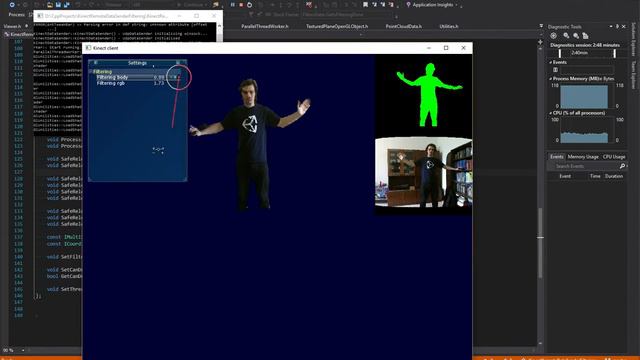The height and width of the screenshot is (360, 640).
Task: Switch to the Events tab
Action: [556, 157]
